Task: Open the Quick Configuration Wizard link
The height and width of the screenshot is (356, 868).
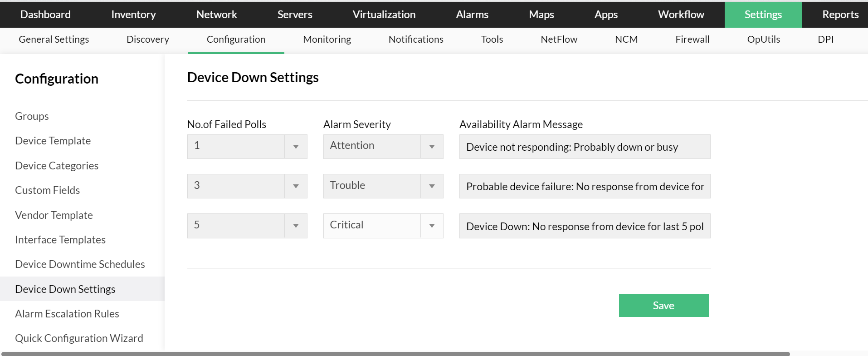Action: click(79, 338)
